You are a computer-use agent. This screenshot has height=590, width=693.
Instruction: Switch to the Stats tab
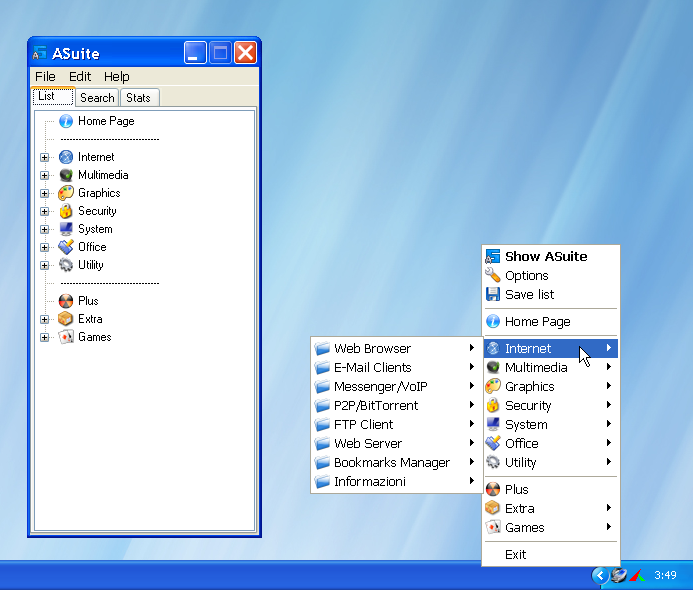click(138, 98)
